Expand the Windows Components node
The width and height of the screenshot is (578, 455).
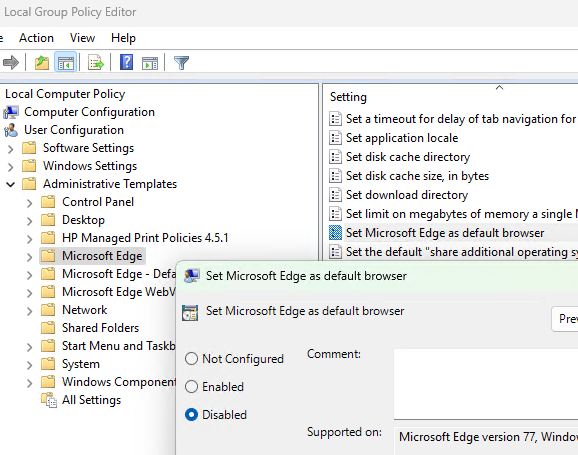(29, 383)
